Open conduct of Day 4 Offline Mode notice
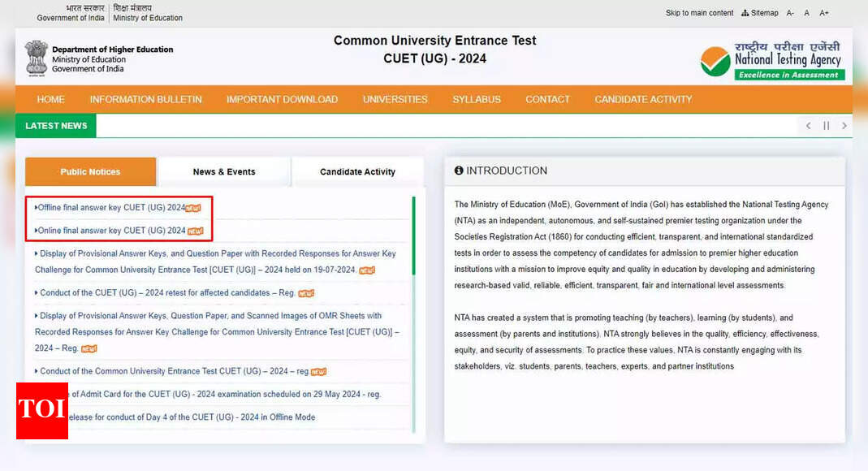Image resolution: width=868 pixels, height=471 pixels. 192,417
